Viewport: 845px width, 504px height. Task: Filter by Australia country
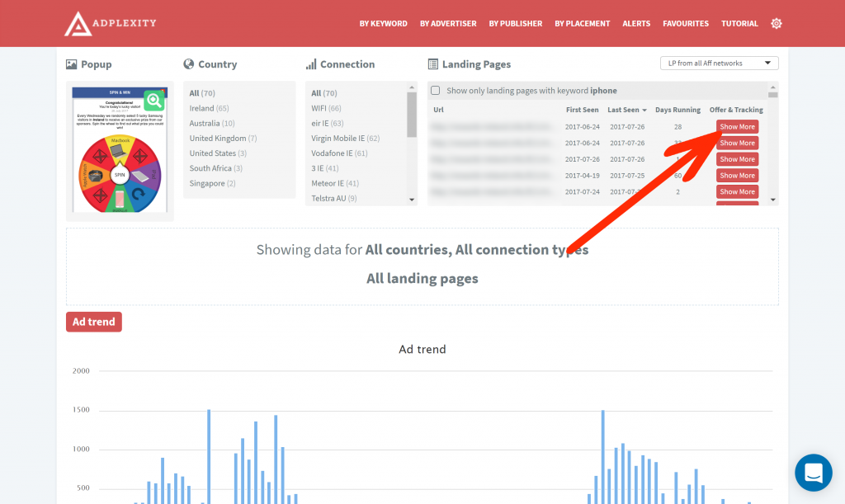point(212,123)
